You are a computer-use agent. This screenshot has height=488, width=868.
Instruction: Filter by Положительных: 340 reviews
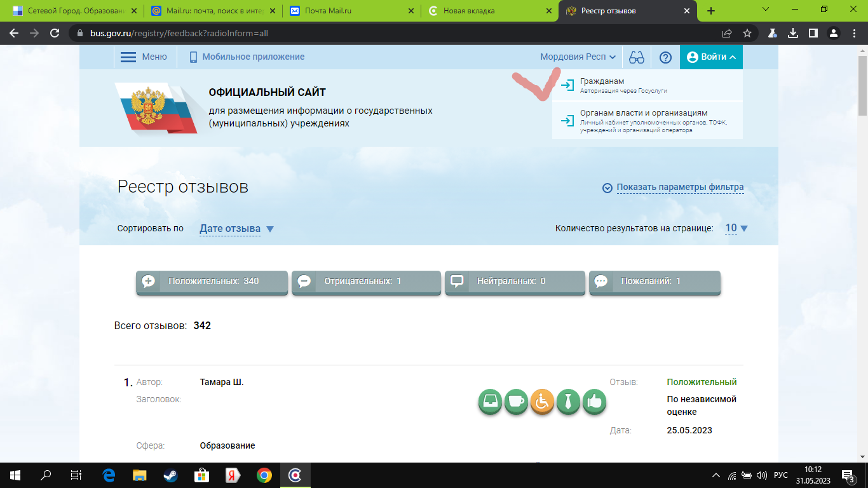click(212, 281)
